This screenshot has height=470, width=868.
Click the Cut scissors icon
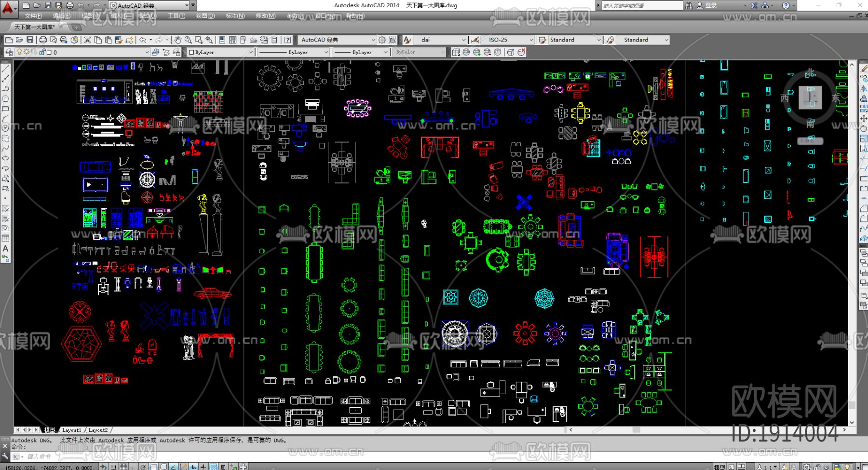coord(87,40)
